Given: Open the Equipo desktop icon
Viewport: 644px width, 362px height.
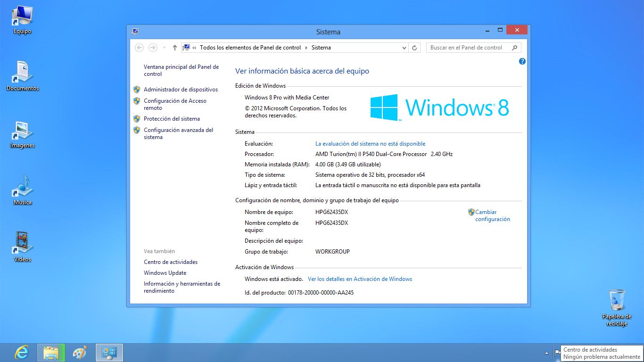Looking at the screenshot, I should click(22, 20).
